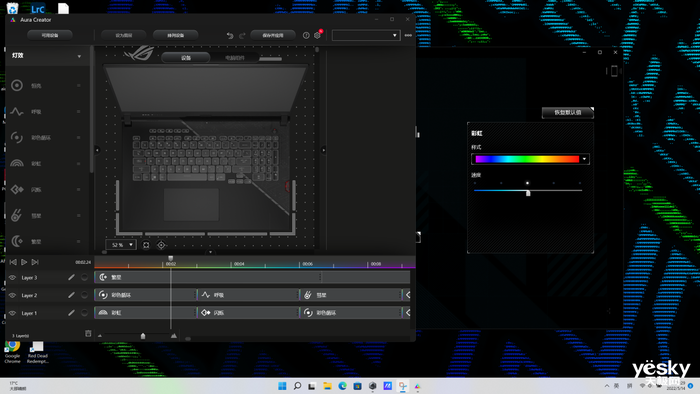Hide Layer 1 with its eye icon
Image resolution: width=700 pixels, height=394 pixels.
tap(12, 313)
